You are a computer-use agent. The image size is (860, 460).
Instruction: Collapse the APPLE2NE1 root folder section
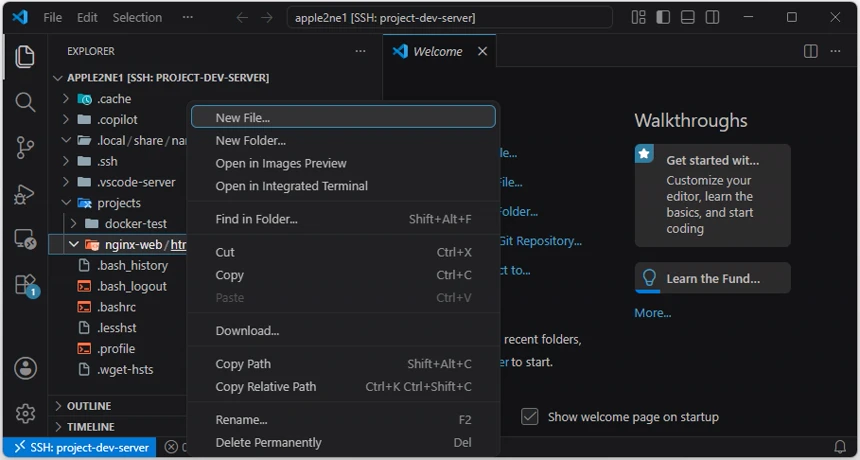coord(58,78)
